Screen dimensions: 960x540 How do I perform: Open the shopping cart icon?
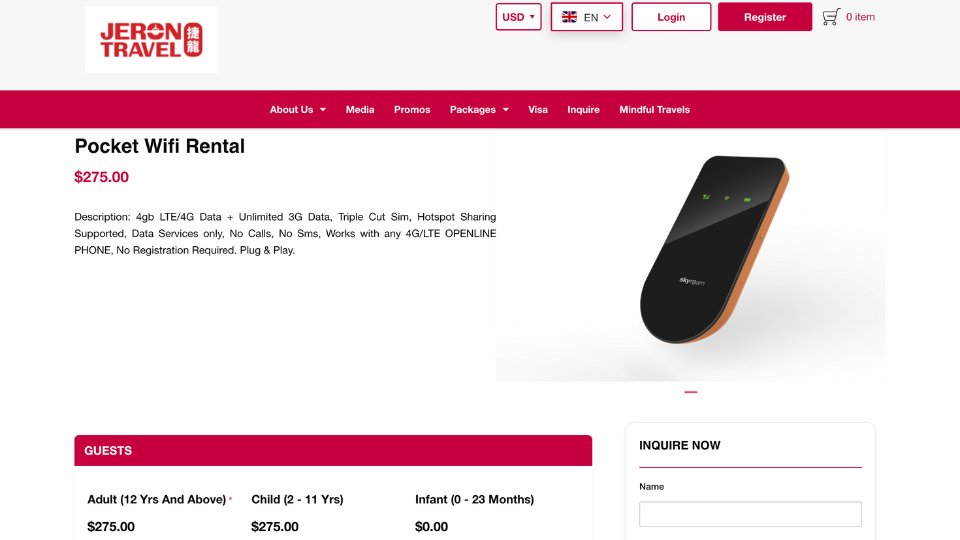pyautogui.click(x=831, y=17)
